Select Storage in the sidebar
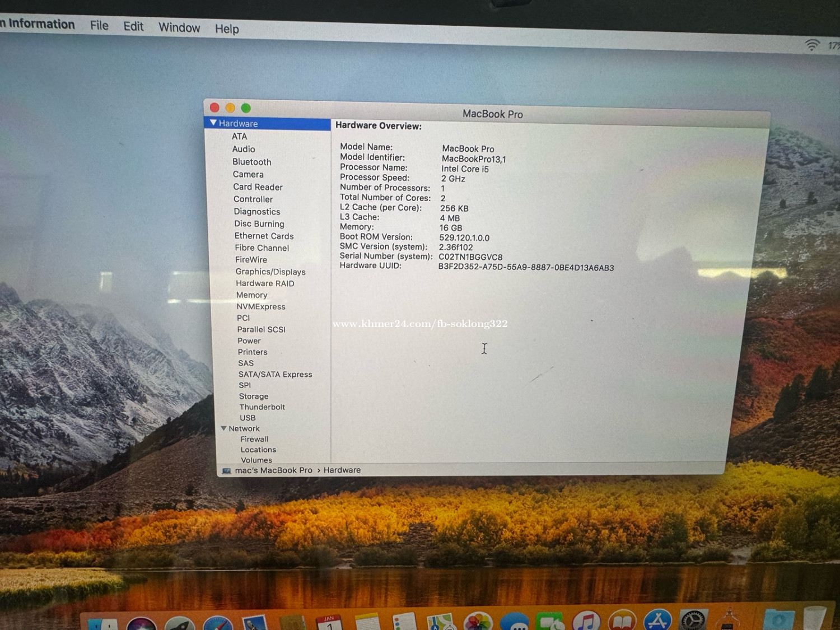The width and height of the screenshot is (840, 630). 254,396
